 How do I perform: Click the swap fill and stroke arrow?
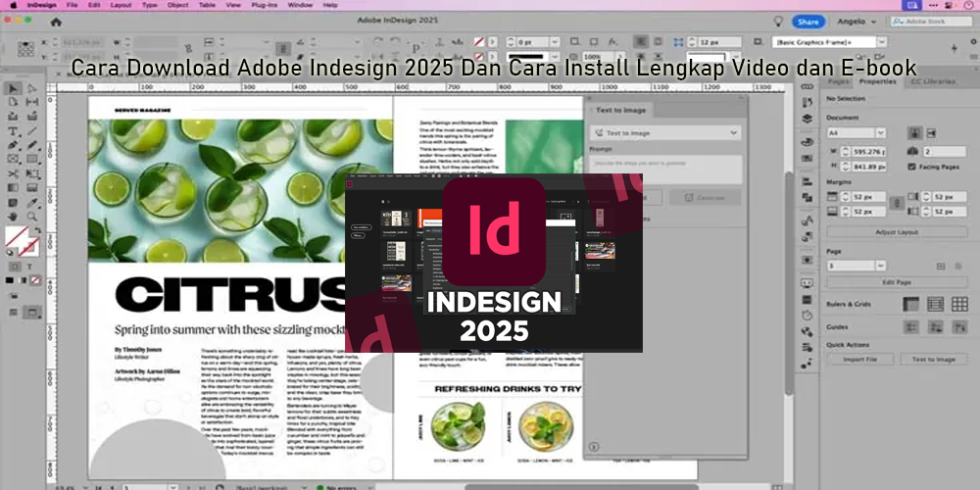click(x=37, y=230)
